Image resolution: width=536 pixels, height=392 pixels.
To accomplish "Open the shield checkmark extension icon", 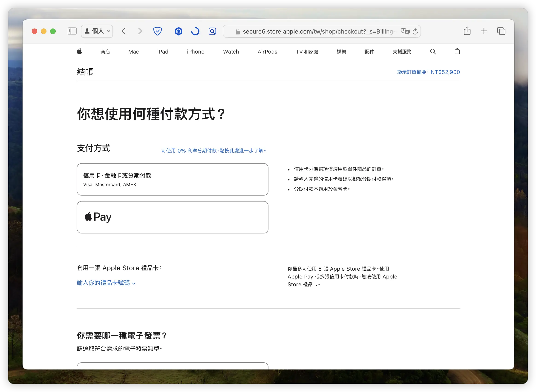I will pyautogui.click(x=157, y=31).
